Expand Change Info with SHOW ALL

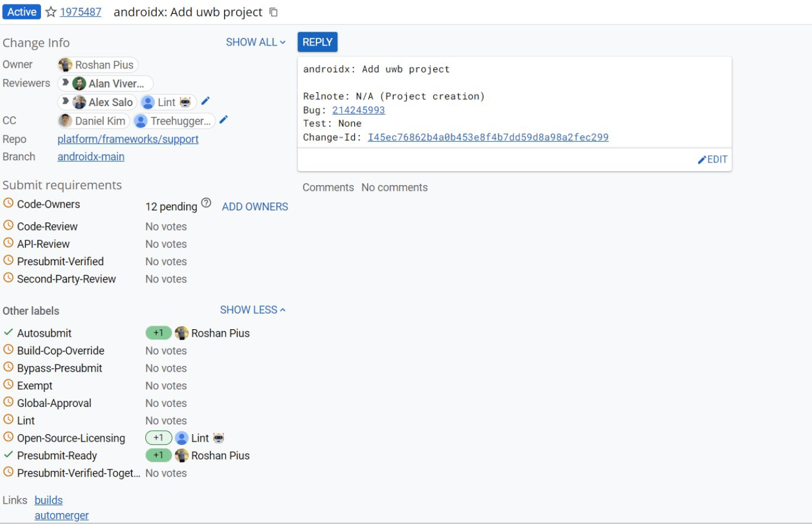click(255, 42)
